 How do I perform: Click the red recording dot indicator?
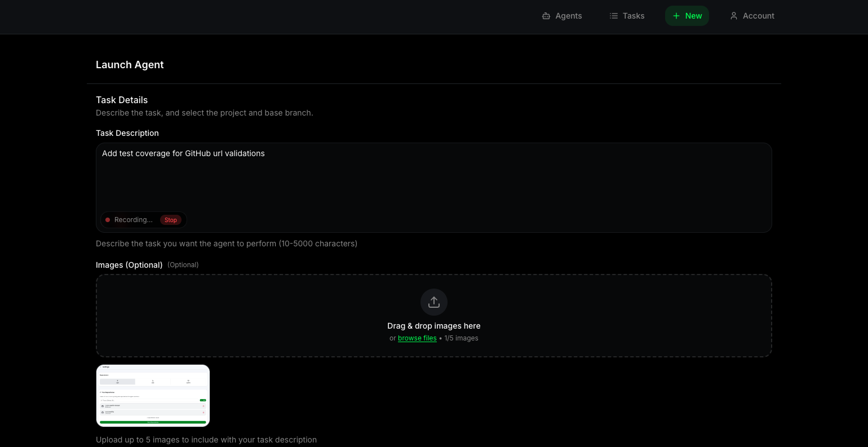coord(108,220)
